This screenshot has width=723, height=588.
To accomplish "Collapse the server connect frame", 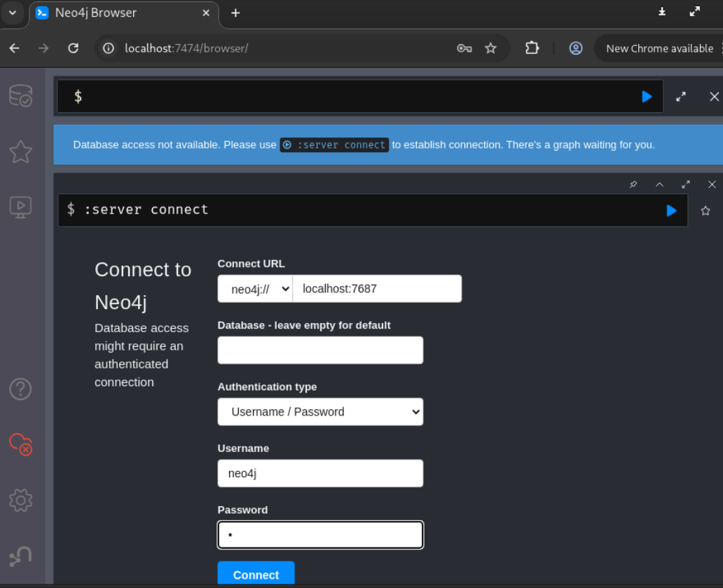I will tap(660, 184).
